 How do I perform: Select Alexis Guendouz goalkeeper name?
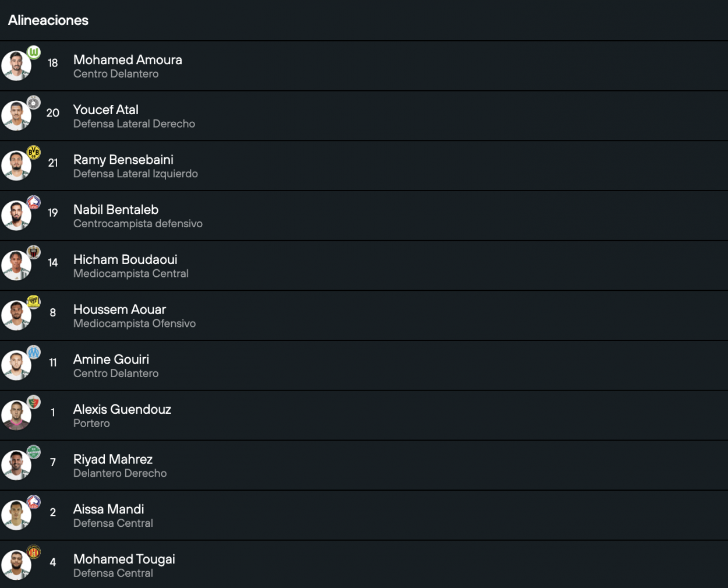click(122, 409)
